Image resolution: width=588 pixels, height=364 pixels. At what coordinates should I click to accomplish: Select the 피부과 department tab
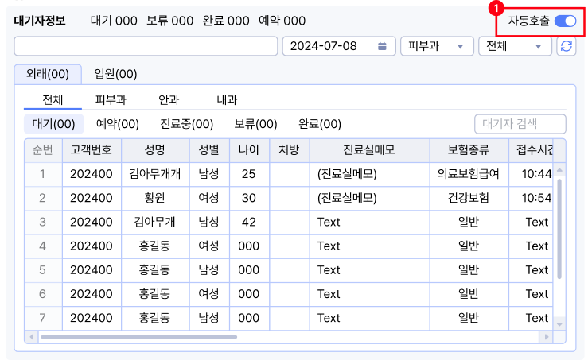pyautogui.click(x=111, y=100)
